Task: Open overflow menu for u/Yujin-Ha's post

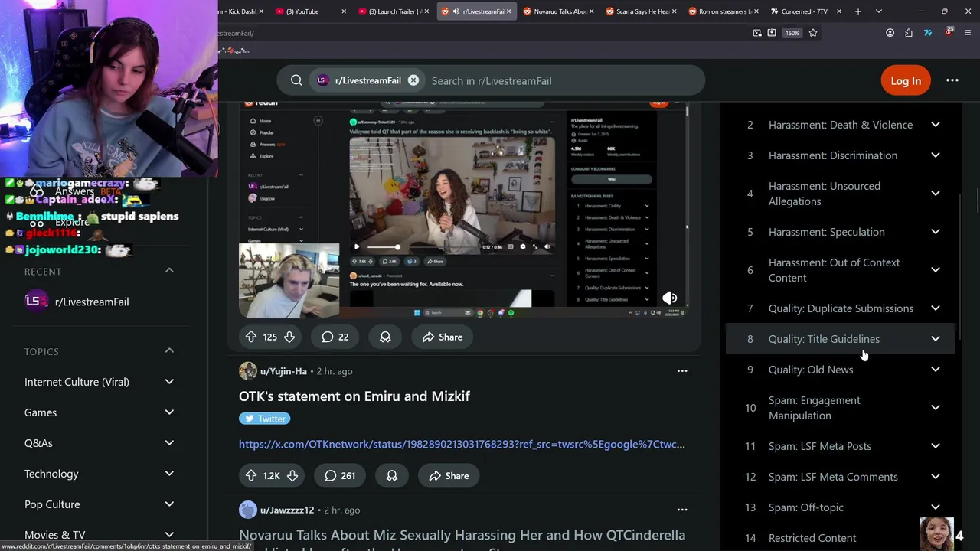Action: 682,371
